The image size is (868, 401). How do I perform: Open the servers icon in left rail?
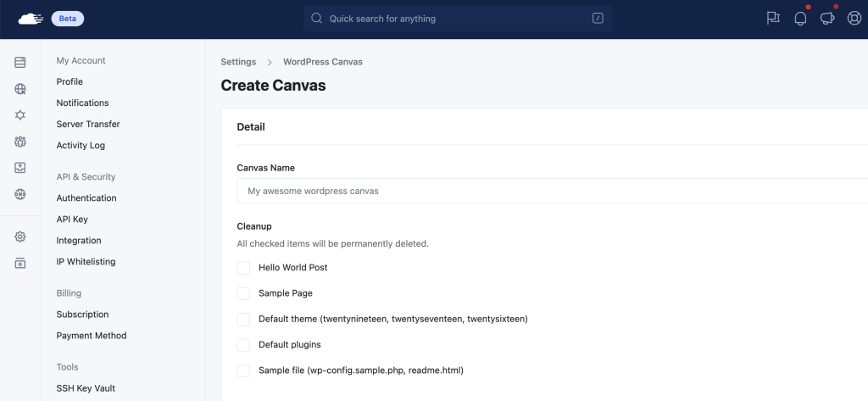pos(20,62)
